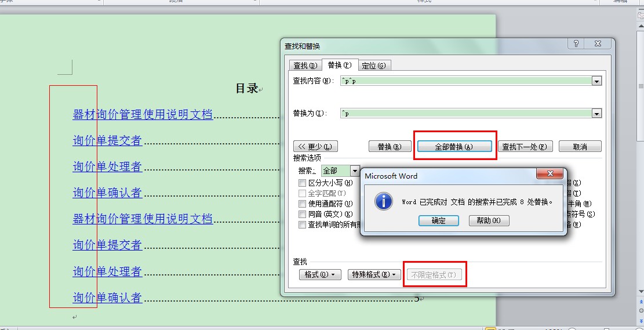Screen dimensions: 644x330
Task: Click the 确定 button in the message box
Action: pyautogui.click(x=439, y=221)
